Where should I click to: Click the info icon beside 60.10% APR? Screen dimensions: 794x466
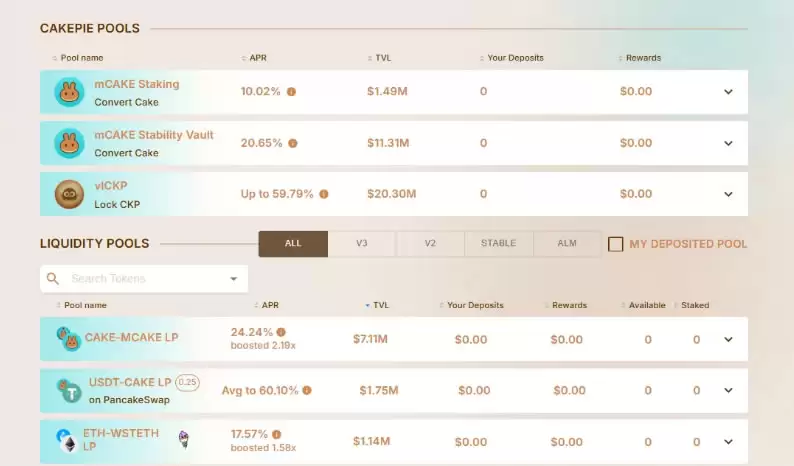click(307, 391)
